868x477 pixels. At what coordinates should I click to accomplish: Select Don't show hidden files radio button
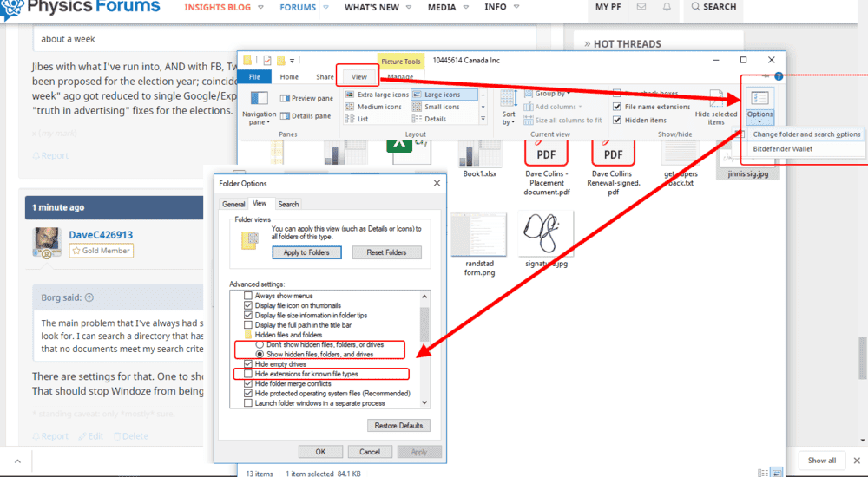259,344
